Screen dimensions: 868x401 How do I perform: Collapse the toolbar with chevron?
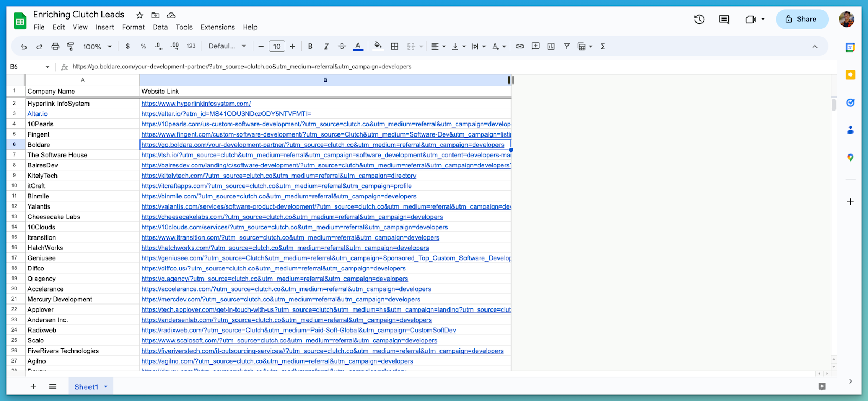(x=815, y=47)
